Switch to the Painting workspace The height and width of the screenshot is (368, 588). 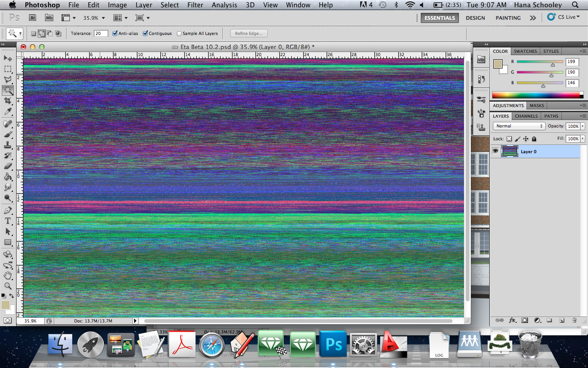click(x=508, y=18)
